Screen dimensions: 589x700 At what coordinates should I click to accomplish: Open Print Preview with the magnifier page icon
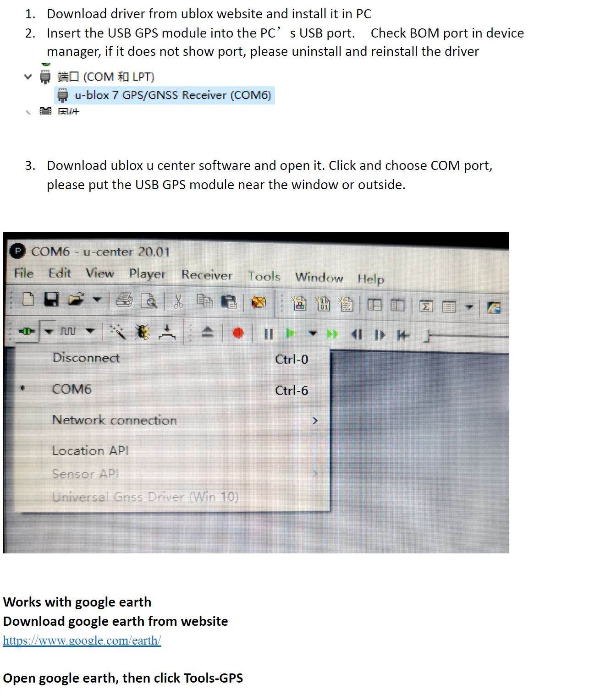point(149,301)
